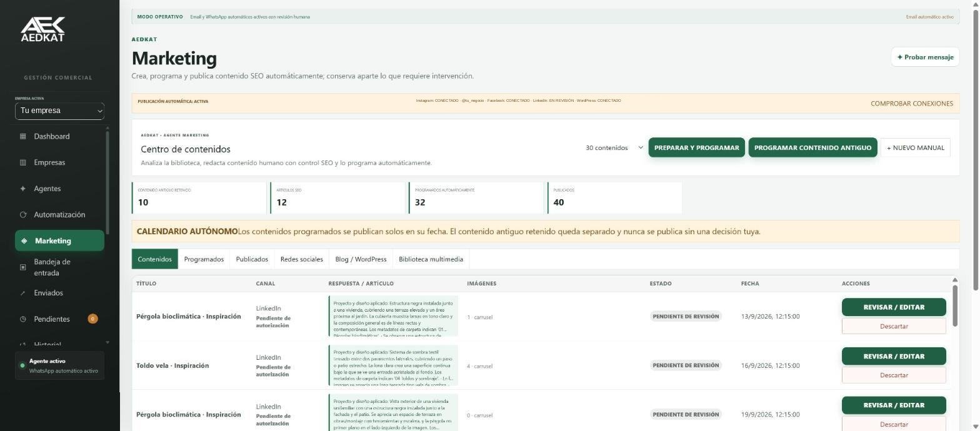Expand the 30 contenidos selector

(614, 148)
